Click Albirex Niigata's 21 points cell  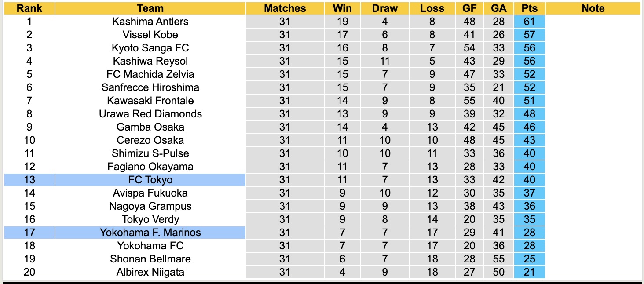[529, 272]
